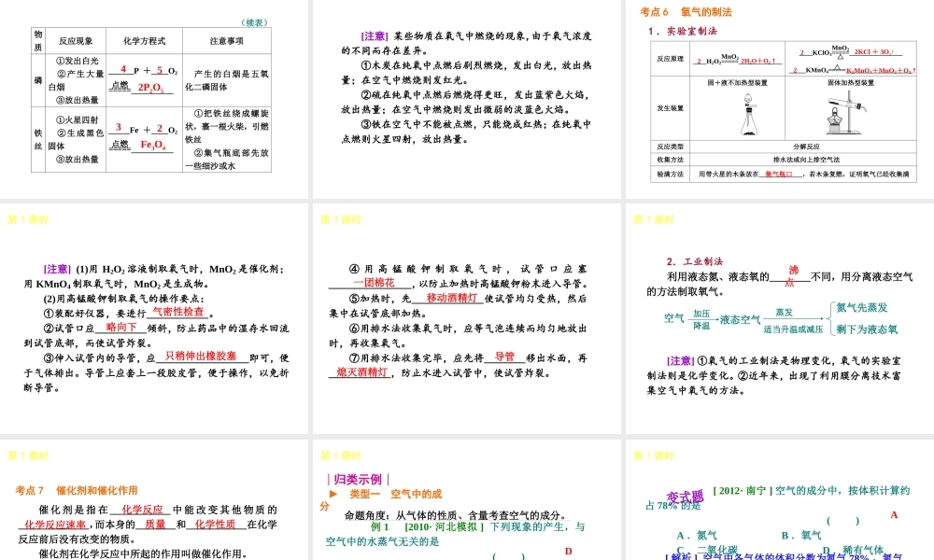Open the slide with the 磷 and 铁丝 continued table
Image resolution: width=934 pixels, height=560 pixels.
pos(154,99)
